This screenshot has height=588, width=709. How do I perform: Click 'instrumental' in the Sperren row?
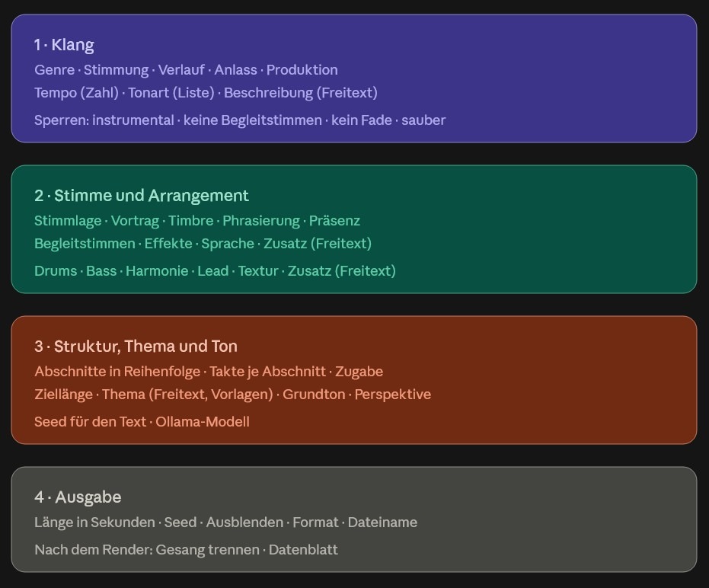tap(133, 120)
